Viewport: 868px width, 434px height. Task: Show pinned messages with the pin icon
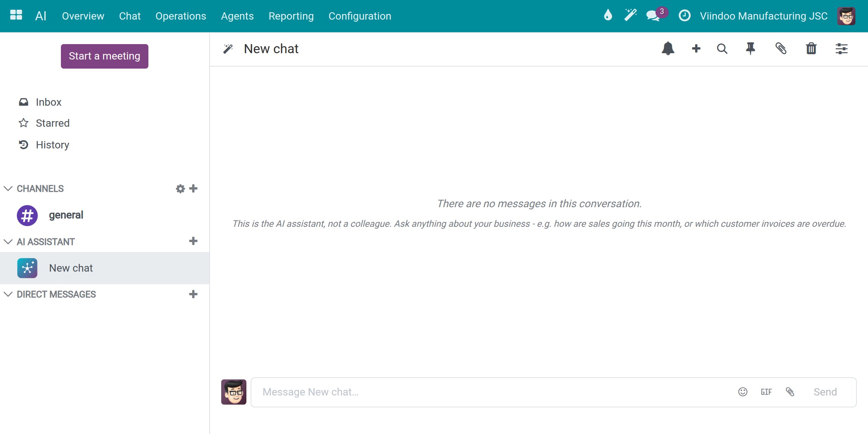coord(750,49)
